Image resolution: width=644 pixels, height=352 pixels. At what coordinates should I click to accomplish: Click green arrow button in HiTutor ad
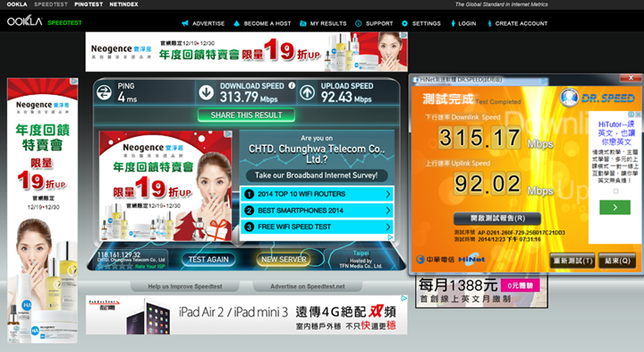click(614, 207)
